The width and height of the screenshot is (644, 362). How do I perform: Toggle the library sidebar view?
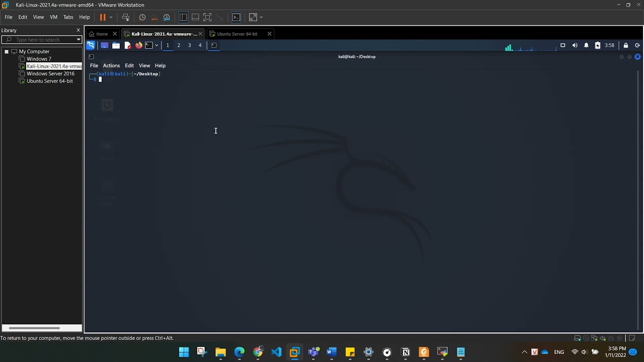point(183,17)
